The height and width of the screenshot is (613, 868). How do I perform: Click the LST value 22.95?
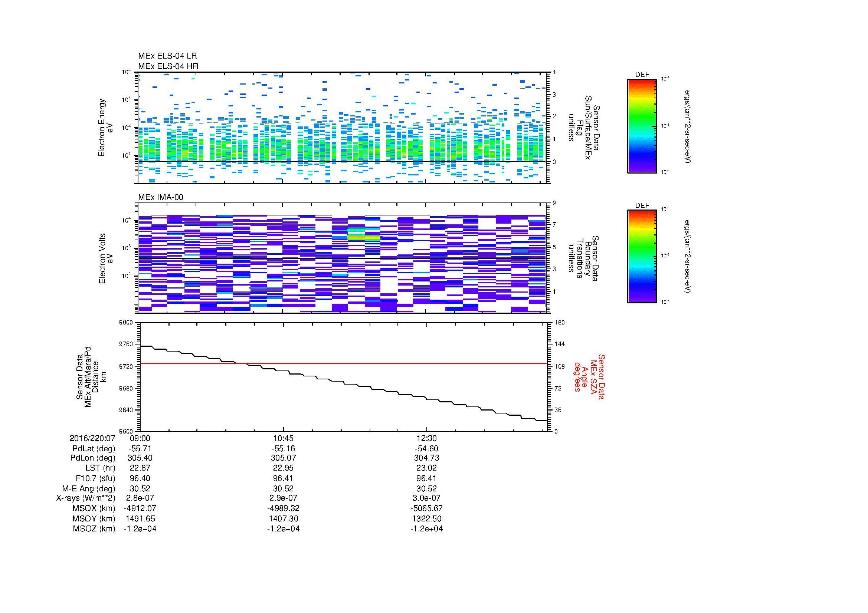pos(283,468)
